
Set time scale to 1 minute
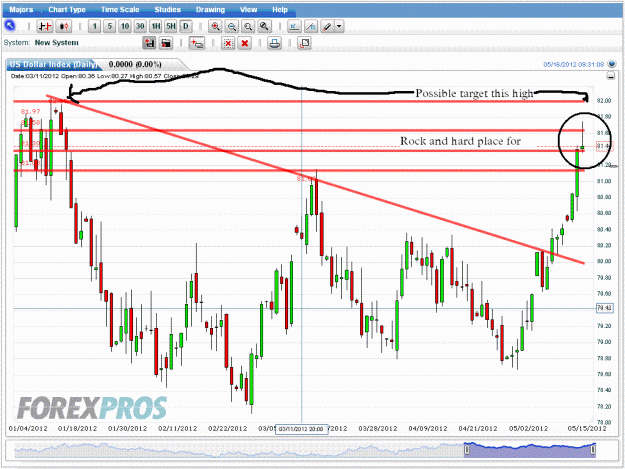94,27
